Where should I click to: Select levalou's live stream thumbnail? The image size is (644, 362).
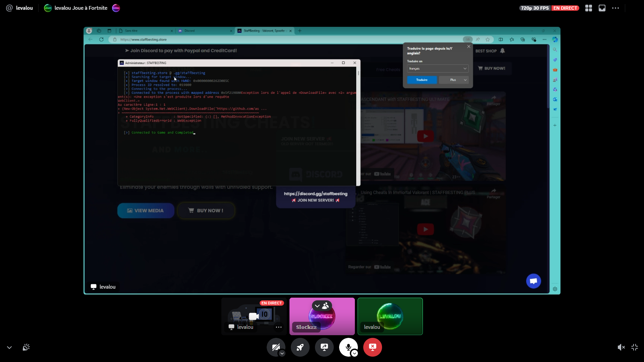point(254,316)
